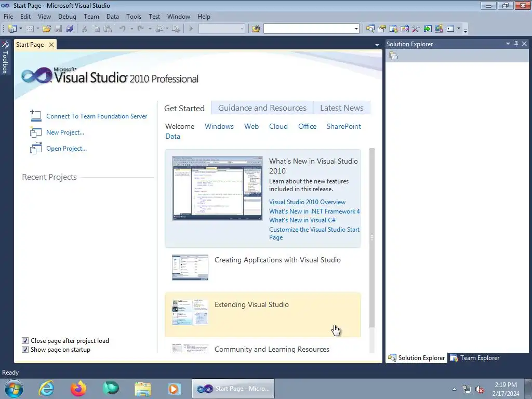Select Extending Visual Studio item
The width and height of the screenshot is (532, 399).
click(262, 315)
